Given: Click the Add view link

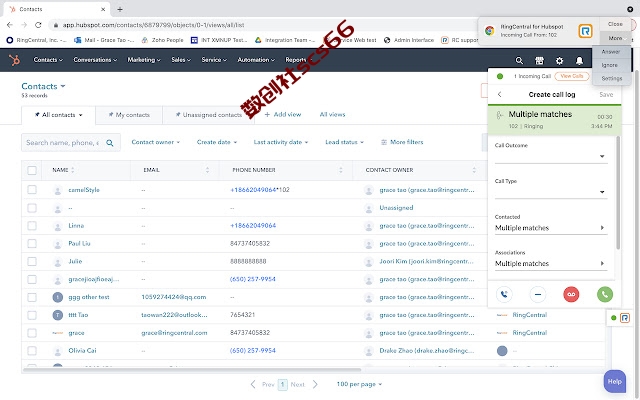Looking at the screenshot, I should point(283,115).
